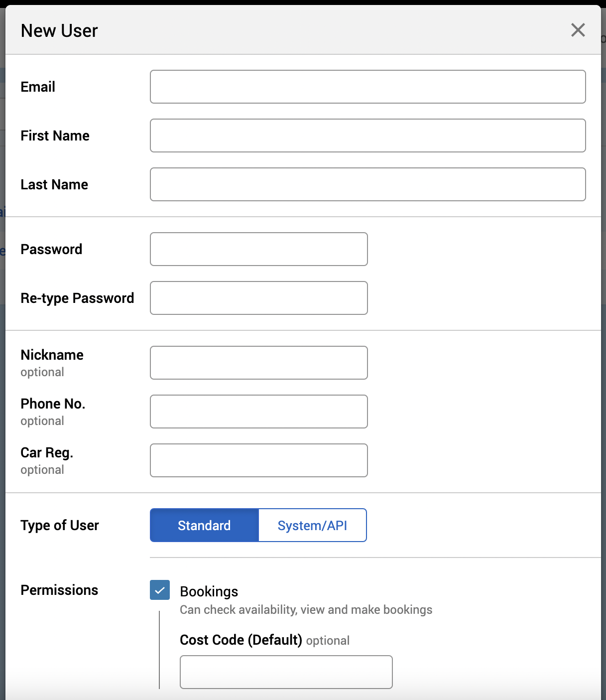The height and width of the screenshot is (700, 606).
Task: Uncheck the Bookings permission checkbox
Action: pos(160,590)
